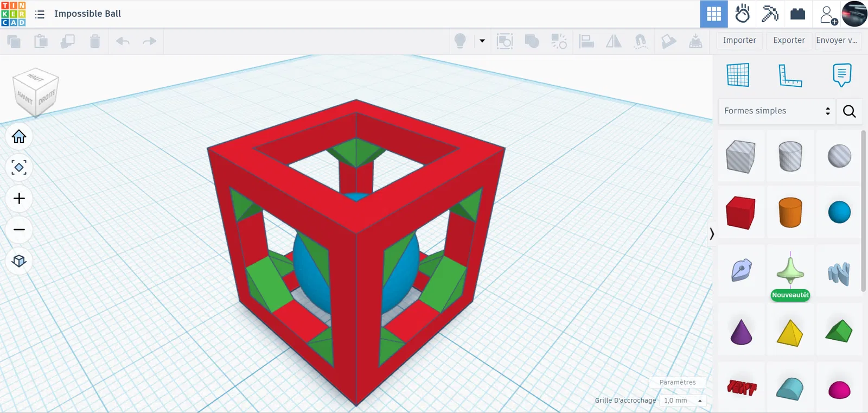Click the Zoom in plus button
868x413 pixels.
pyautogui.click(x=19, y=199)
